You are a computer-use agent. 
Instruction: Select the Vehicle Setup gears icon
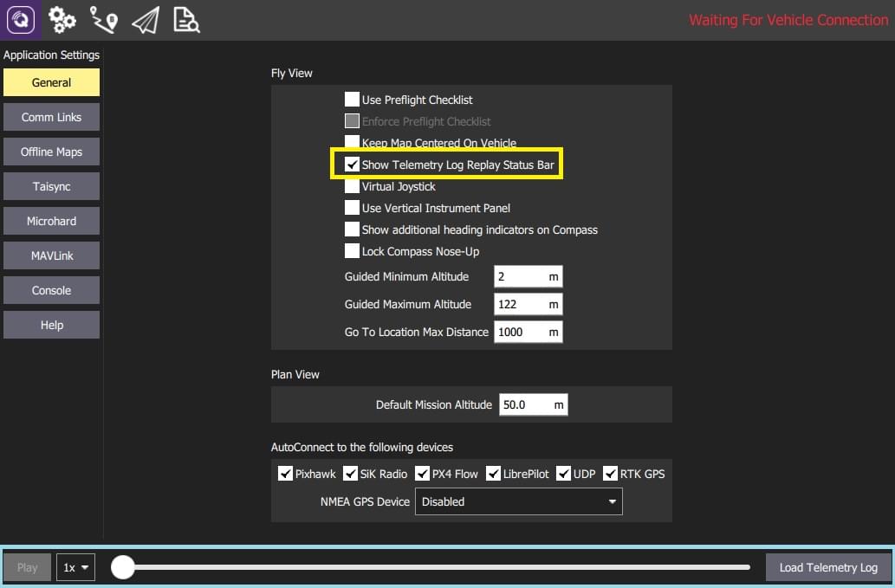coord(61,19)
